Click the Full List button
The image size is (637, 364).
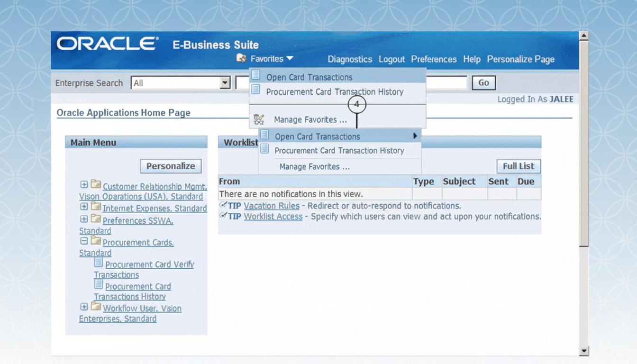518,166
